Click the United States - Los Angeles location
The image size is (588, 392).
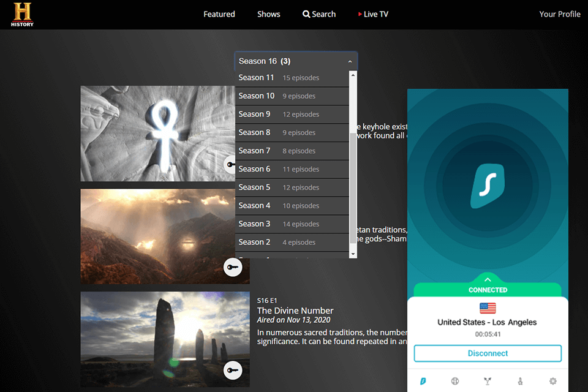pos(487,322)
